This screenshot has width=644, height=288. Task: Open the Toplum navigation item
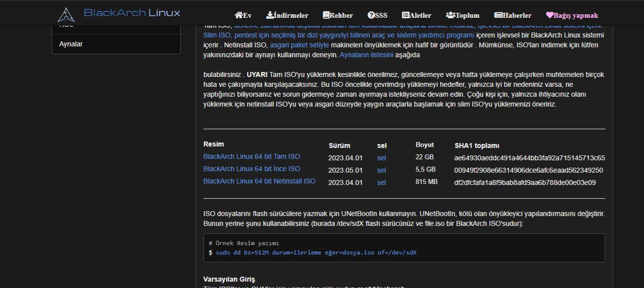462,15
